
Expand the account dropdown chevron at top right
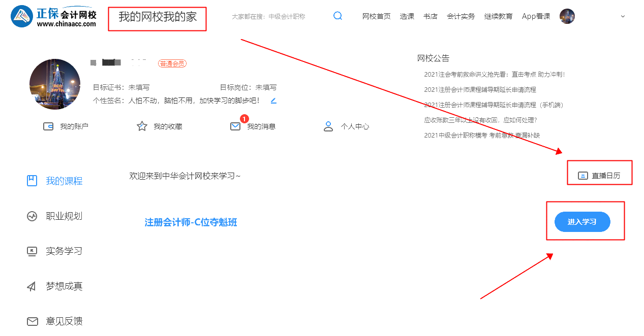pyautogui.click(x=622, y=16)
